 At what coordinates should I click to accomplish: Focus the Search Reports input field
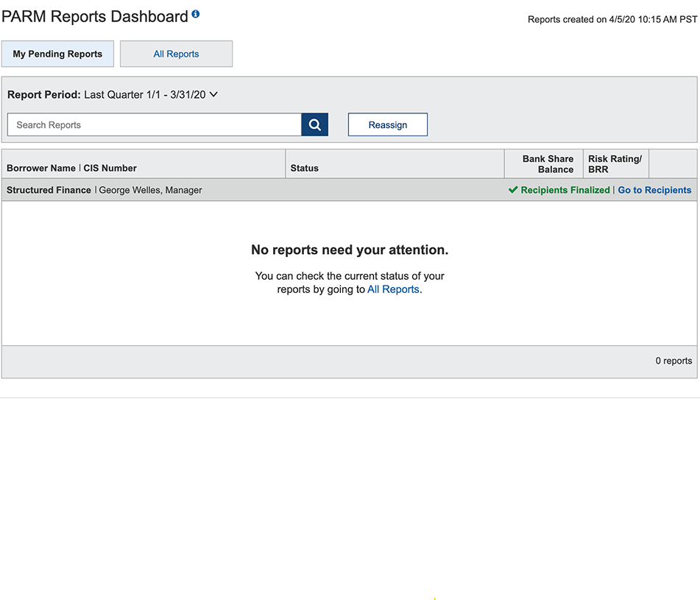[x=155, y=124]
